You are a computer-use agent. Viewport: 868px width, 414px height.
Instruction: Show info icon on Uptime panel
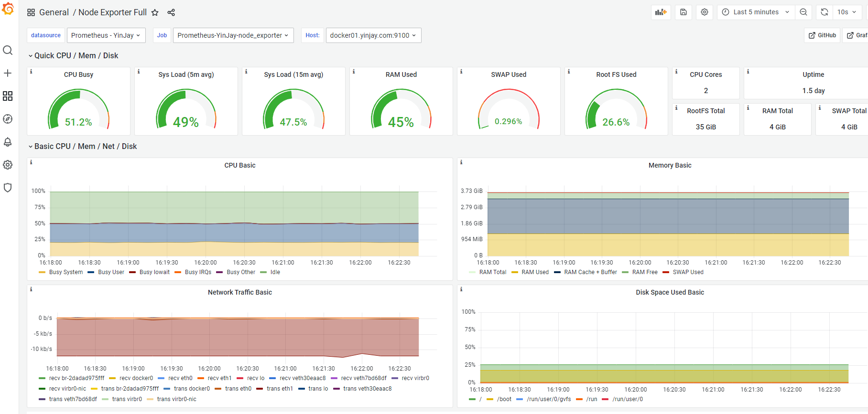coord(748,72)
